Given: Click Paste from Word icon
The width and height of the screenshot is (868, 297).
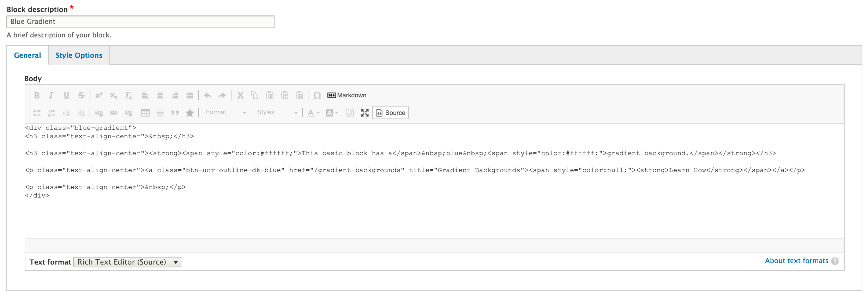Looking at the screenshot, I should click(x=300, y=95).
